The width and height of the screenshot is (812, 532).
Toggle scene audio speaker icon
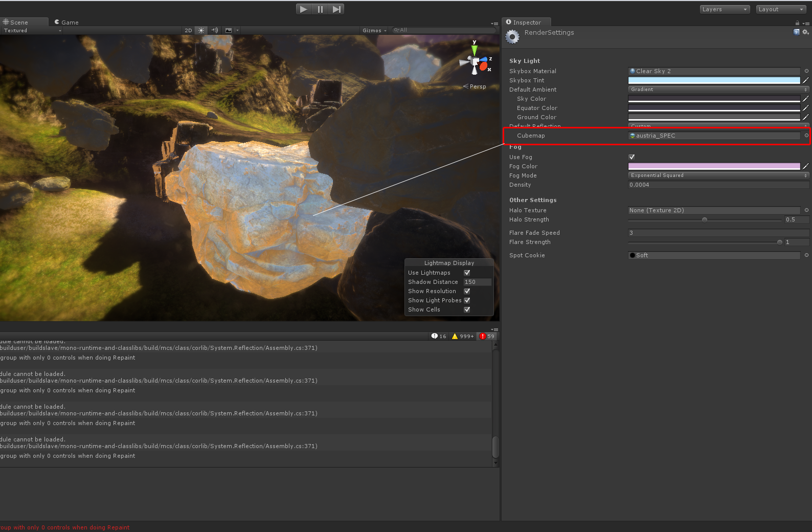click(x=215, y=31)
